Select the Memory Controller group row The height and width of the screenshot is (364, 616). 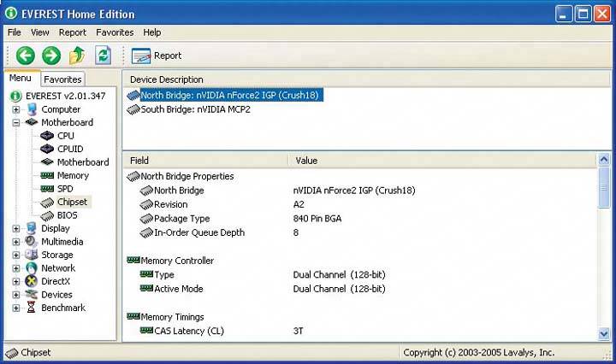click(170, 261)
